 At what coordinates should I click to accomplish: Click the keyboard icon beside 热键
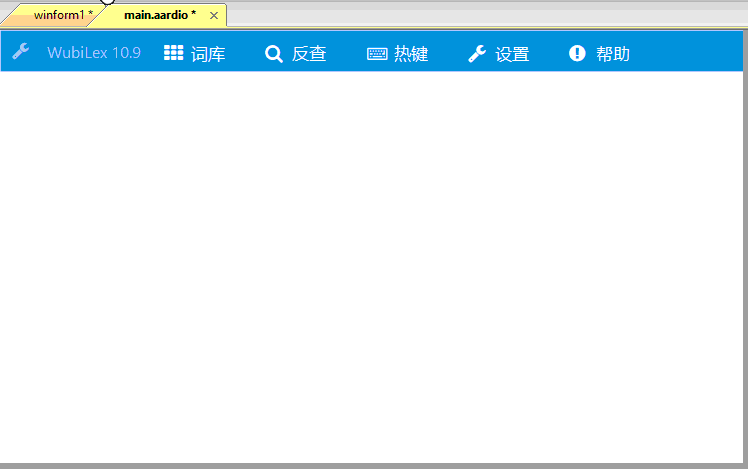tap(377, 54)
